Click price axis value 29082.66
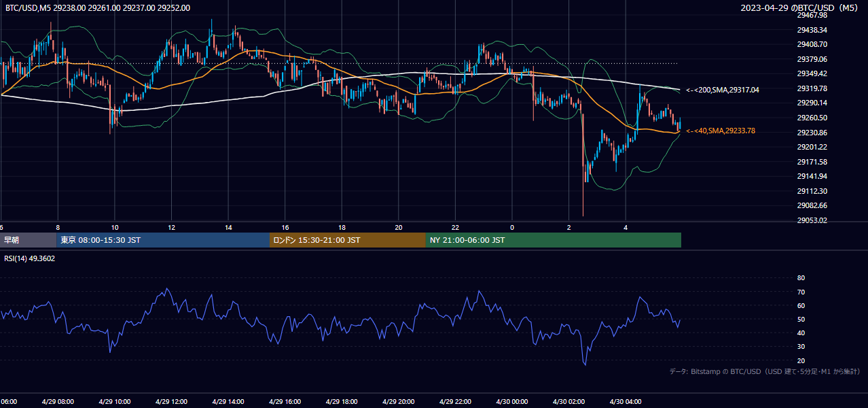Screen dimensions: 868x408 click(x=812, y=205)
